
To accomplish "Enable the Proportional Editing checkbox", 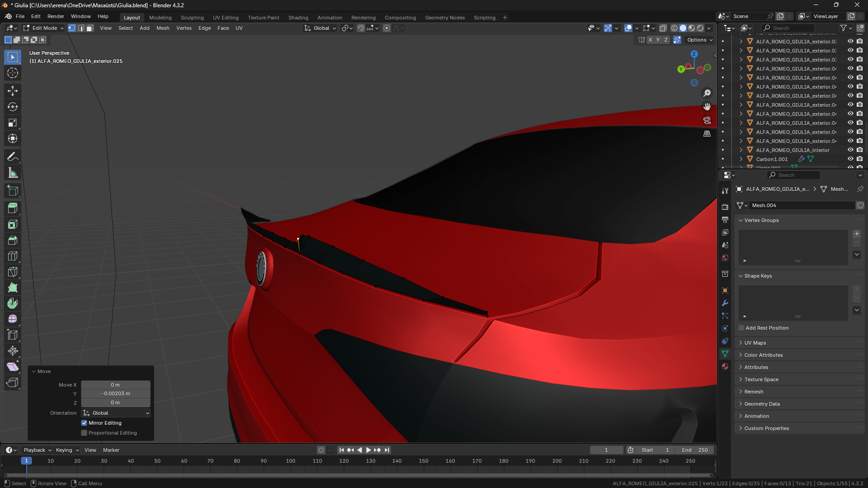I will [x=84, y=433].
